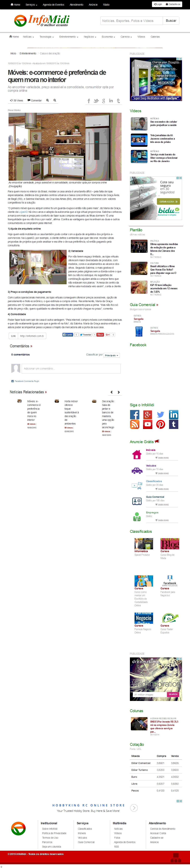Click the Entretenimento breadcrumb link
190x868 pixels.
[x=28, y=53]
